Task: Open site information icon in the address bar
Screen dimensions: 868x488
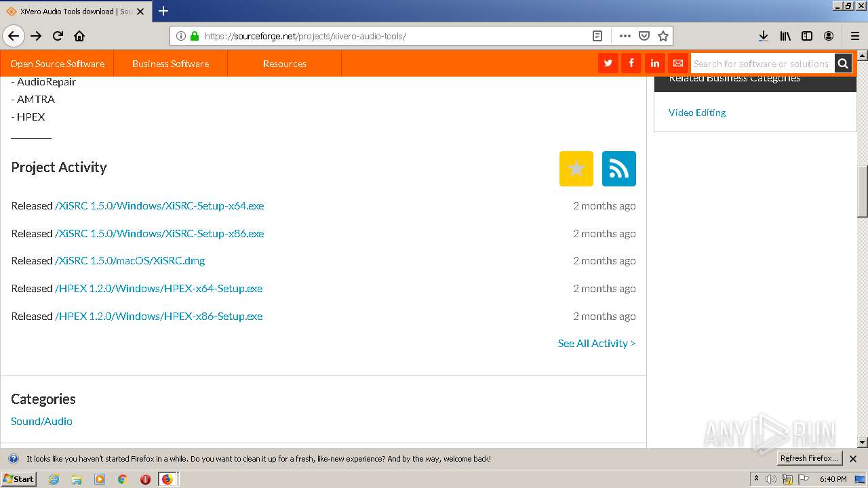Action: [181, 36]
